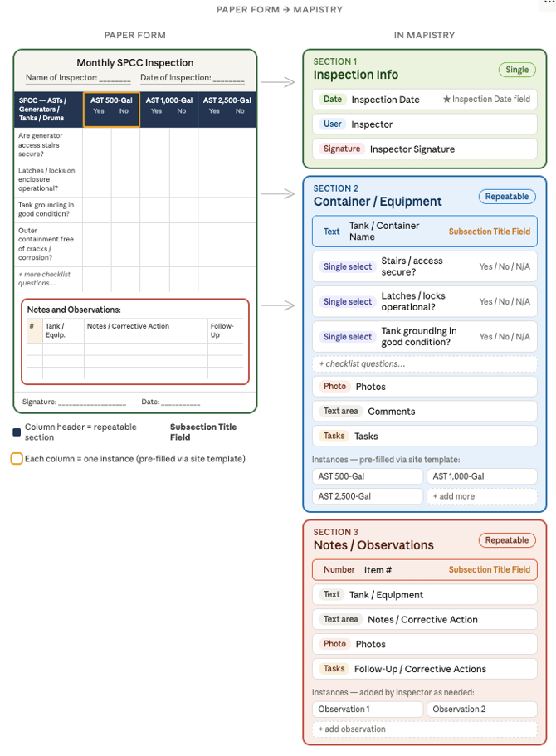Click the star icon beside Inspection Date field
This screenshot has height=756, width=556.
[446, 100]
